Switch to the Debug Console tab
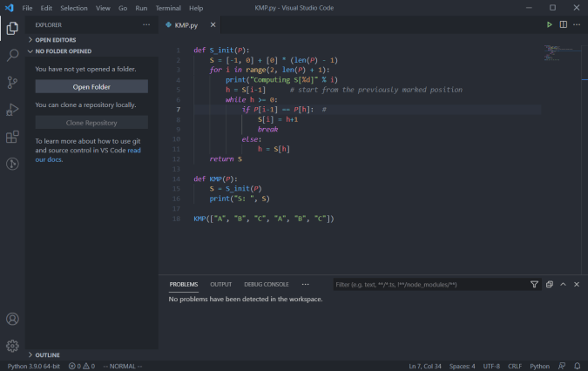 tap(267, 285)
